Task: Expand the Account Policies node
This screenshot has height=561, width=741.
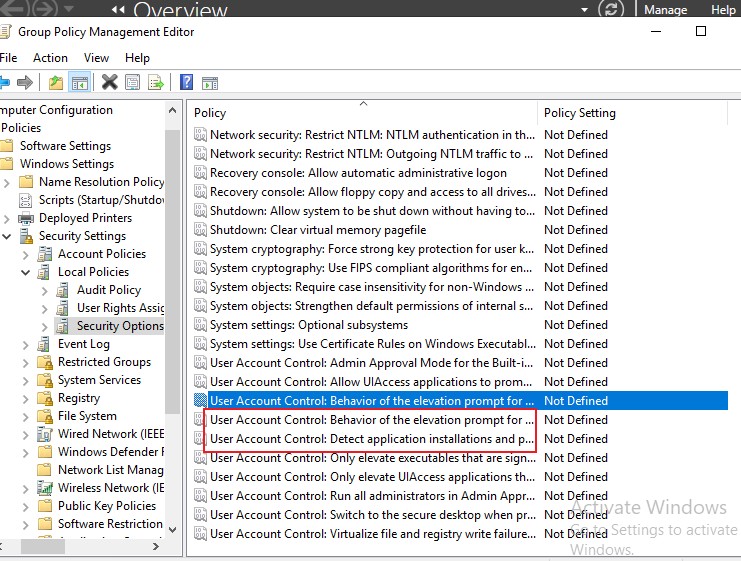Action: tap(26, 254)
